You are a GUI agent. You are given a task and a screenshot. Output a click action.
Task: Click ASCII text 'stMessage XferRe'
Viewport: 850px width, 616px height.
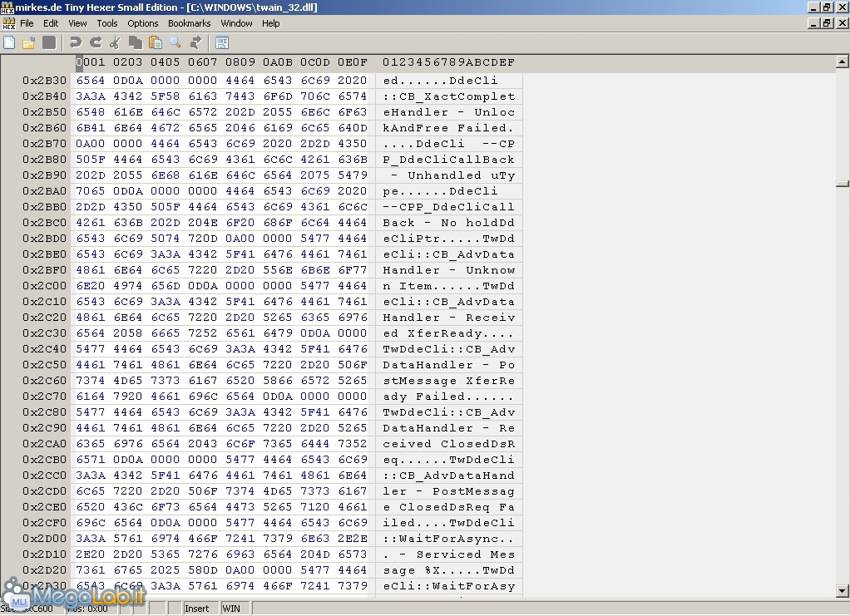pyautogui.click(x=449, y=381)
